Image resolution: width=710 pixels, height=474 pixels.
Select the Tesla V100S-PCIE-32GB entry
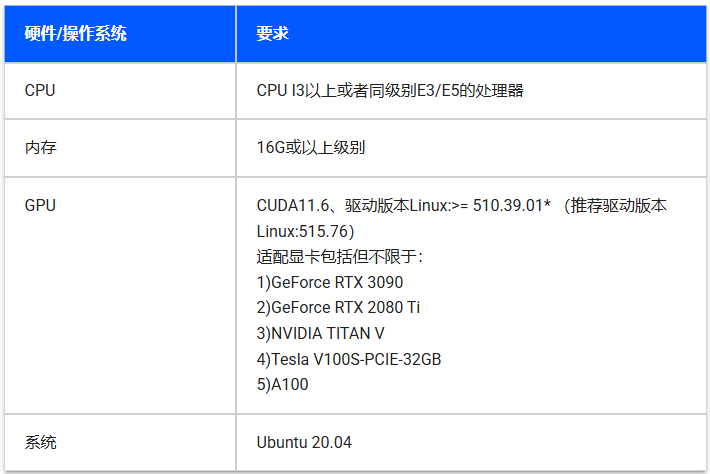coord(348,357)
